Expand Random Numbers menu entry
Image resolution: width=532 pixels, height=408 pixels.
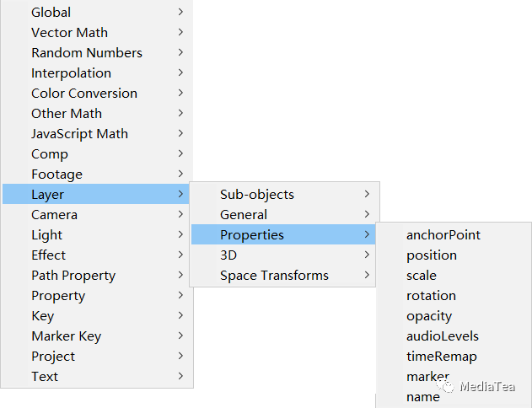(86, 53)
